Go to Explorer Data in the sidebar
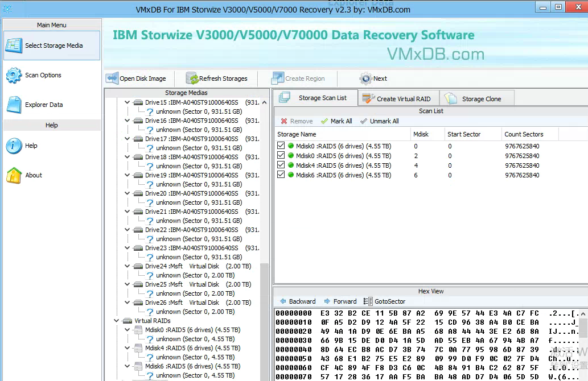 coord(44,105)
